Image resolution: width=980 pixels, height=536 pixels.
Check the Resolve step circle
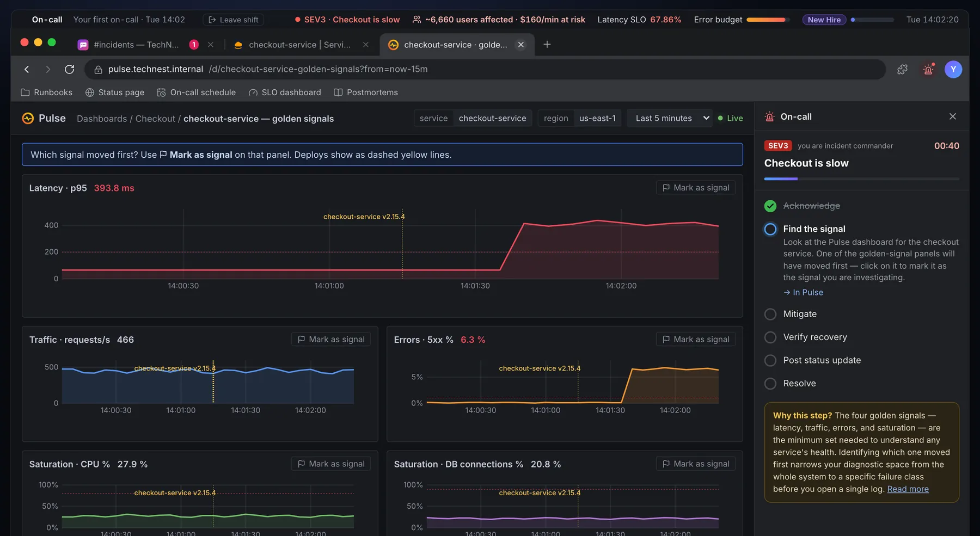pyautogui.click(x=770, y=384)
